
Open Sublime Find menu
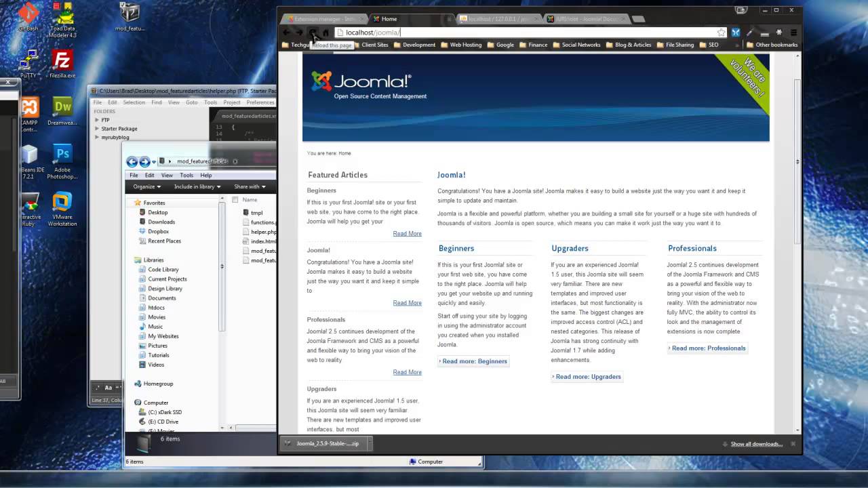157,102
